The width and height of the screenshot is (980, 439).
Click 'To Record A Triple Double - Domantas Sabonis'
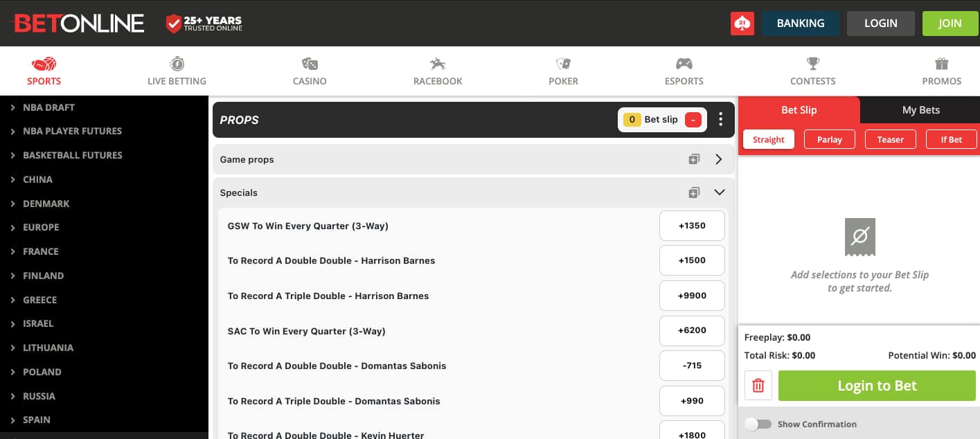pos(334,401)
